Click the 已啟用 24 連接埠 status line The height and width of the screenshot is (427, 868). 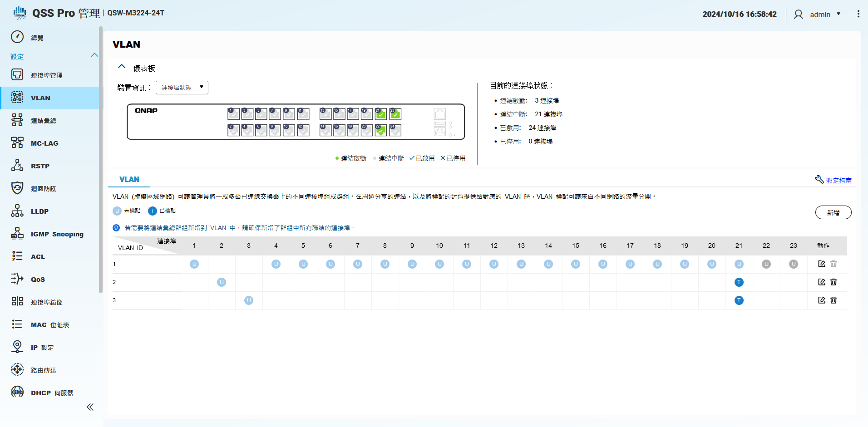(x=528, y=128)
